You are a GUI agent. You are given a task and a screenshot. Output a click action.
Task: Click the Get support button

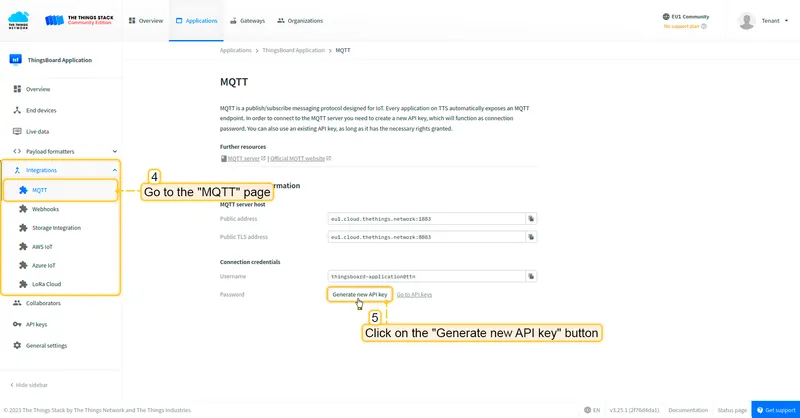pyautogui.click(x=776, y=410)
